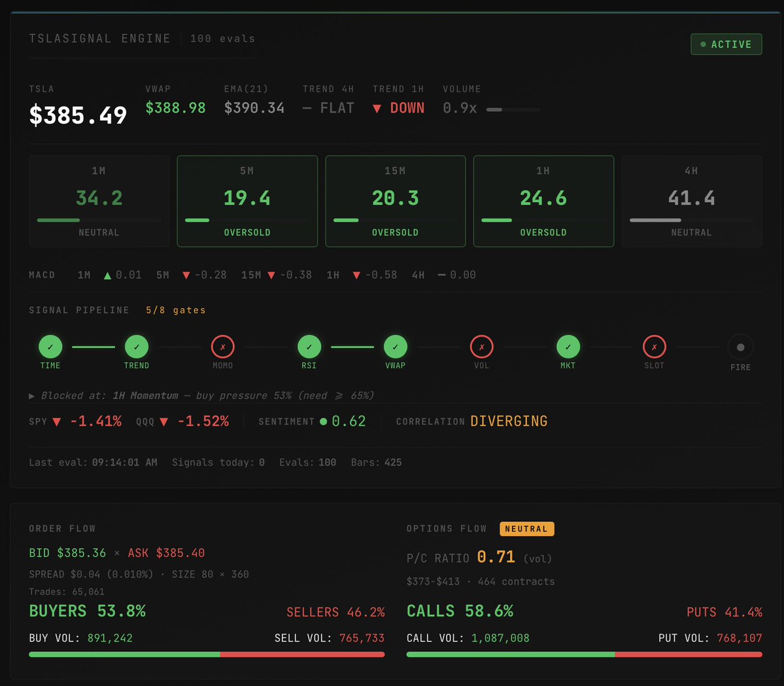Select the failed VOL gate icon
Image resolution: width=784 pixels, height=686 pixels.
481,347
